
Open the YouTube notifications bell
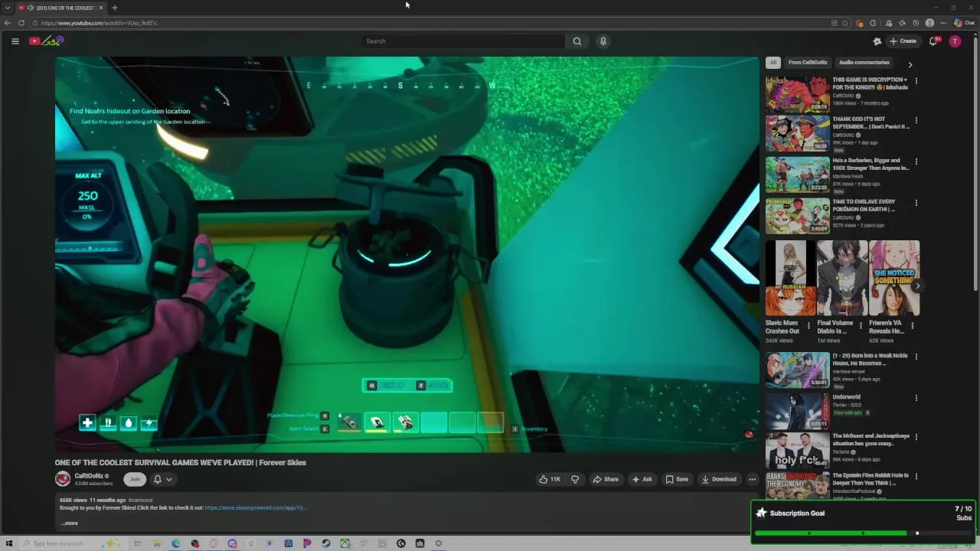click(x=933, y=41)
